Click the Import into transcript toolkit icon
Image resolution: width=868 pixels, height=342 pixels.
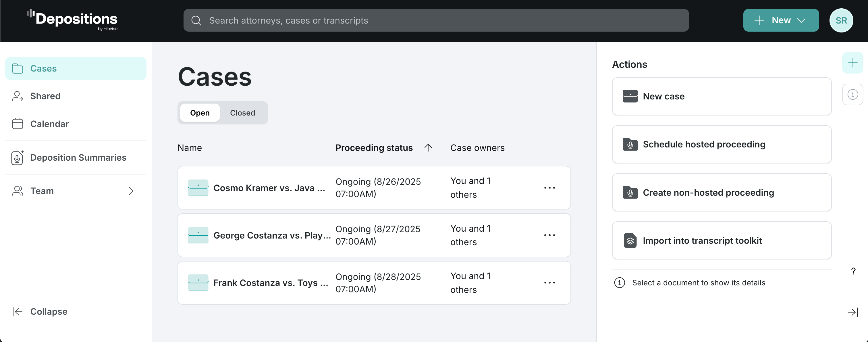coord(630,241)
